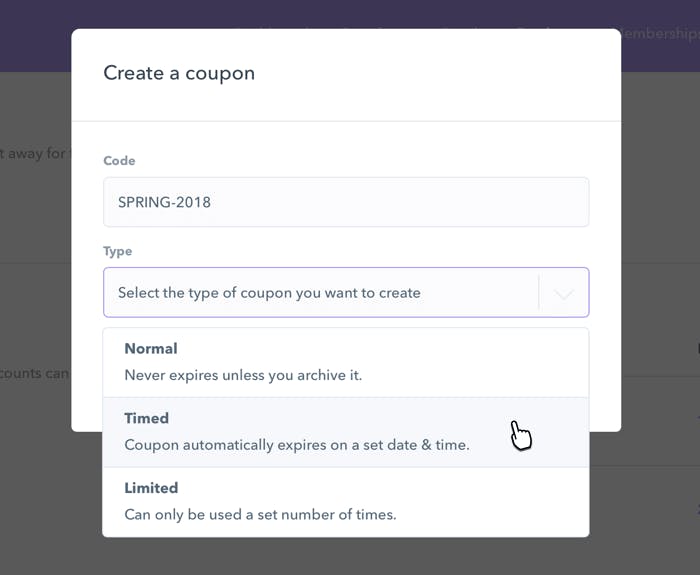
Task: Click placeholder 'Select the type of coupon' text
Action: click(269, 293)
